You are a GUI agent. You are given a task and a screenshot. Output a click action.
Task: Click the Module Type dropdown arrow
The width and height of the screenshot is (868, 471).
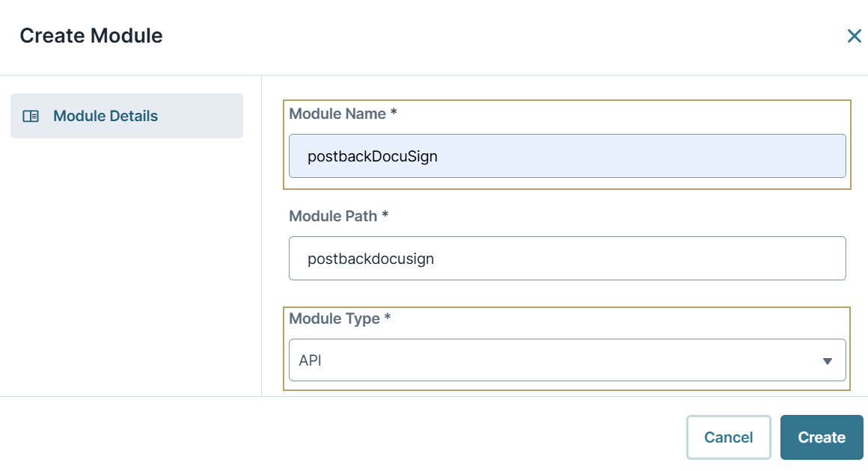(x=827, y=361)
